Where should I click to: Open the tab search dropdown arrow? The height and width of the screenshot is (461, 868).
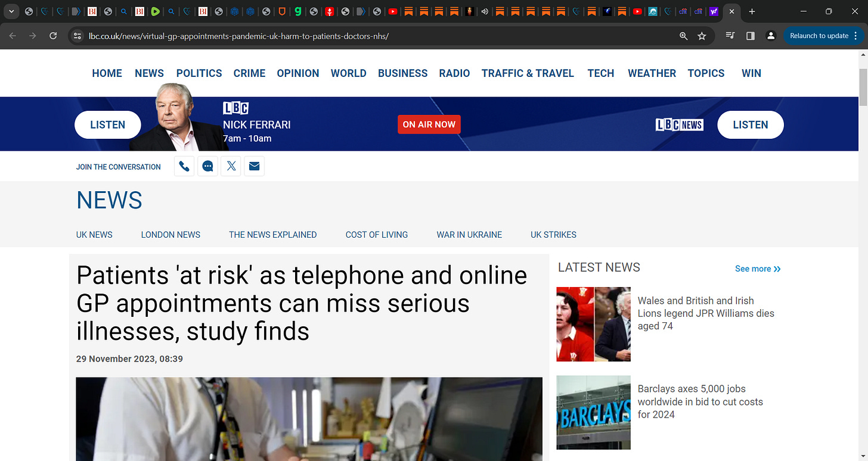[x=11, y=11]
